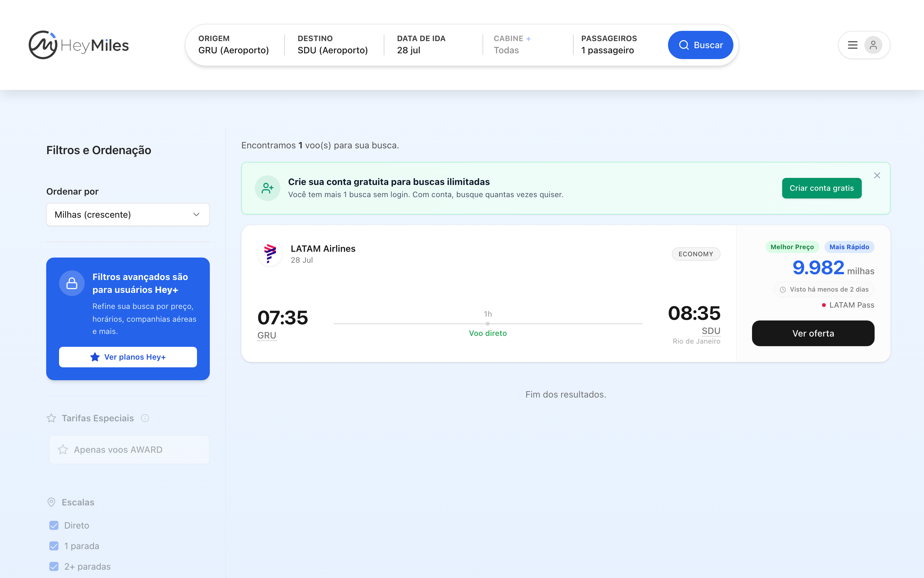Screen dimensions: 924x578
Task: Click the SDU arrival airport code
Action: pyautogui.click(x=711, y=331)
